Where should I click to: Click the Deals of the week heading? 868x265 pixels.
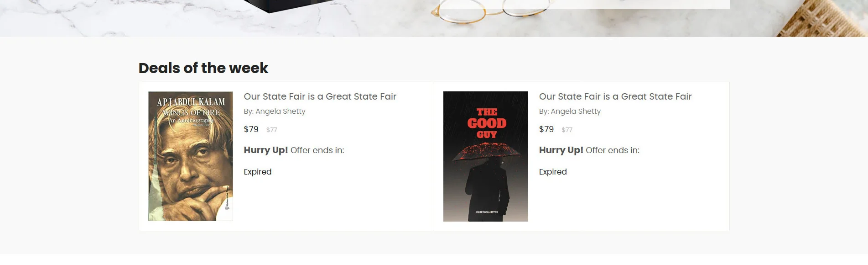(x=203, y=68)
